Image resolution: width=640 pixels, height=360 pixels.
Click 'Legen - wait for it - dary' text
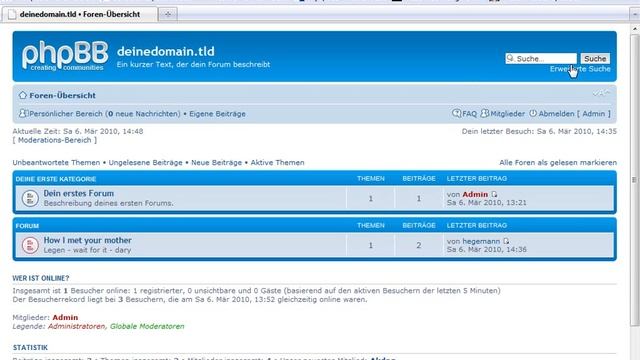tap(87, 250)
